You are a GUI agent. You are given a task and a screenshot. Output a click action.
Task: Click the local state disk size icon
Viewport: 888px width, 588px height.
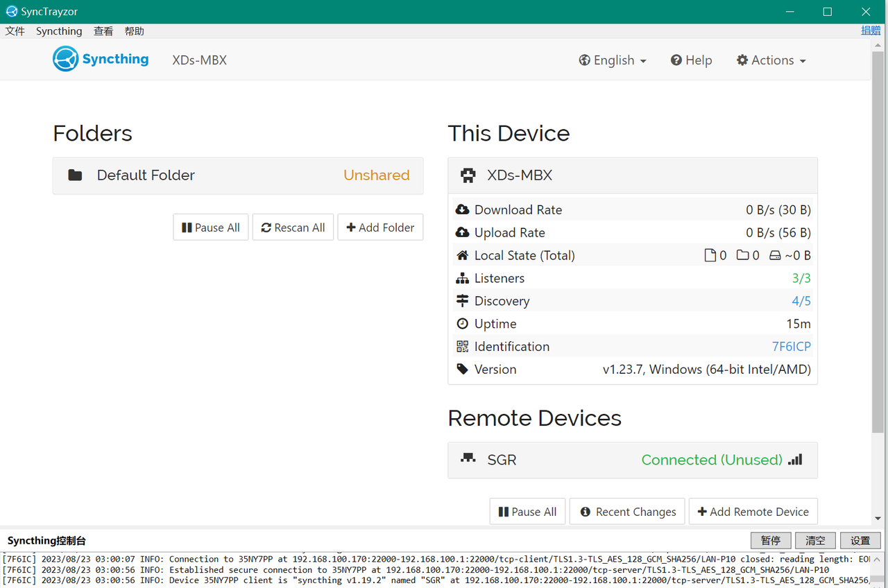776,255
